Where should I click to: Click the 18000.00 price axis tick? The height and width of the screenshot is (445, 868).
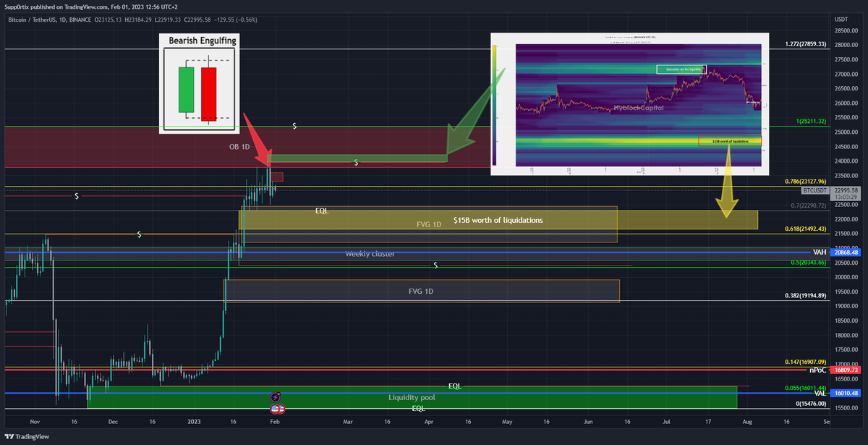[846, 336]
